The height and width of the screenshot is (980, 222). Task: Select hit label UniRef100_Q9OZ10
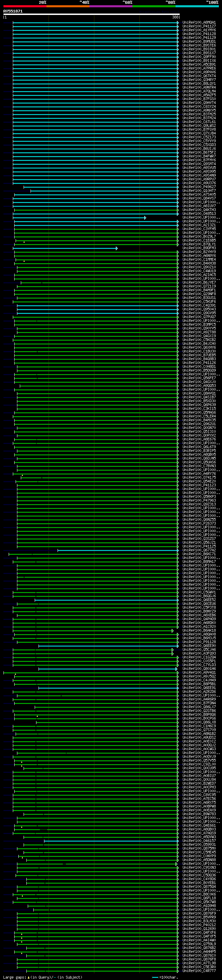coord(199,267)
